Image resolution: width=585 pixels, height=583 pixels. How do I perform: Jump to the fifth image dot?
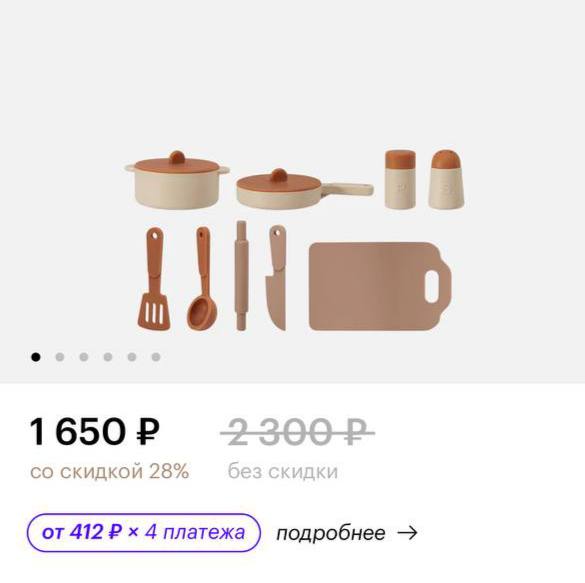pyautogui.click(x=132, y=357)
